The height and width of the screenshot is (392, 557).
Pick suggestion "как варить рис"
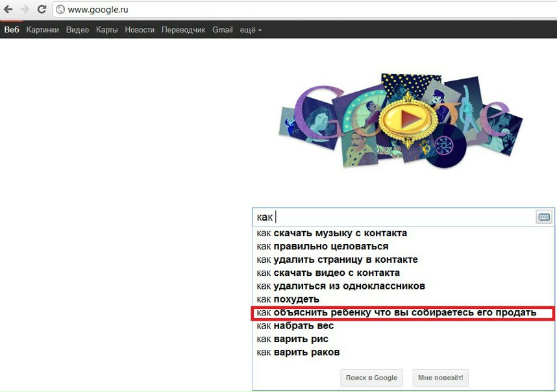[293, 339]
